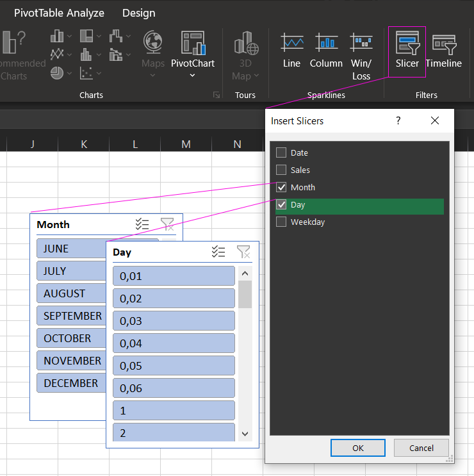
Task: Click the Day slicer scroll-down arrow
Action: tap(245, 434)
